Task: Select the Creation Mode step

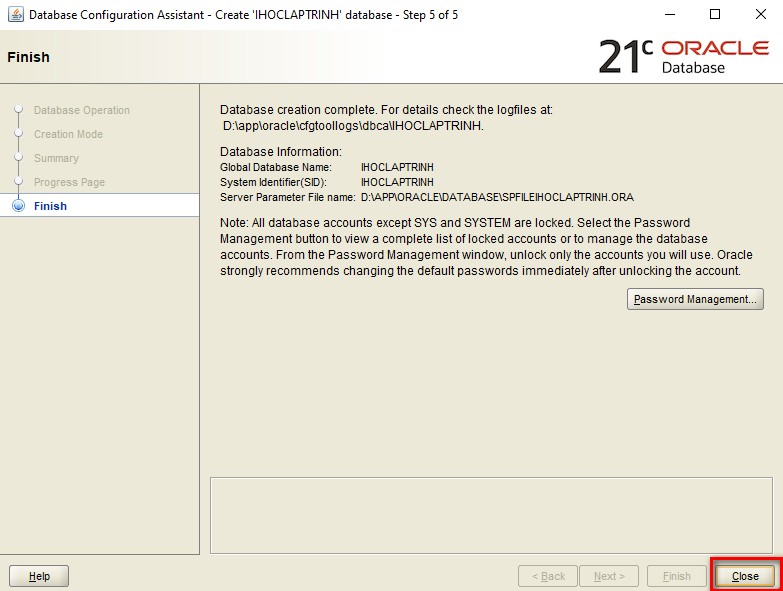Action: point(68,134)
